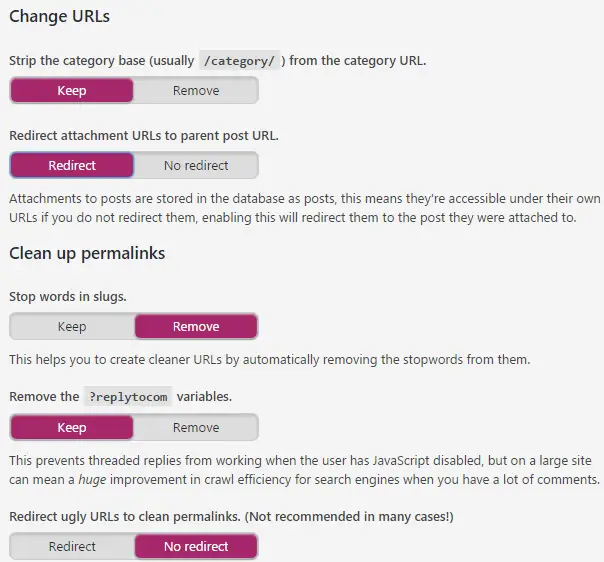Enable Redirect for attachment URLs
Image resolution: width=604 pixels, height=562 pixels.
point(72,165)
